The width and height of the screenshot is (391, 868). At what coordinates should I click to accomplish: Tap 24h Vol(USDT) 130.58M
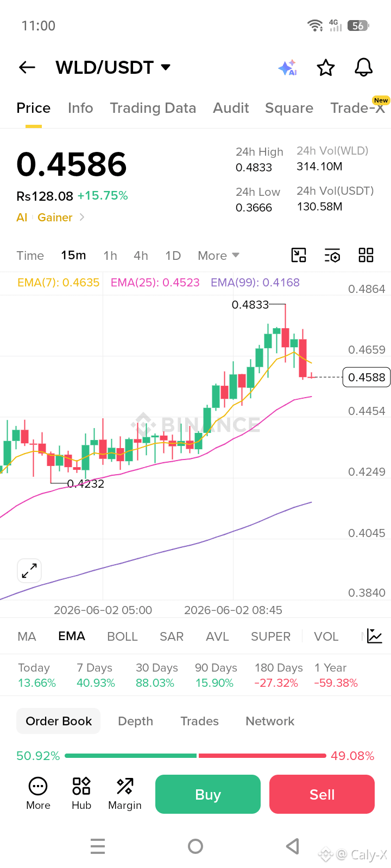pyautogui.click(x=319, y=207)
